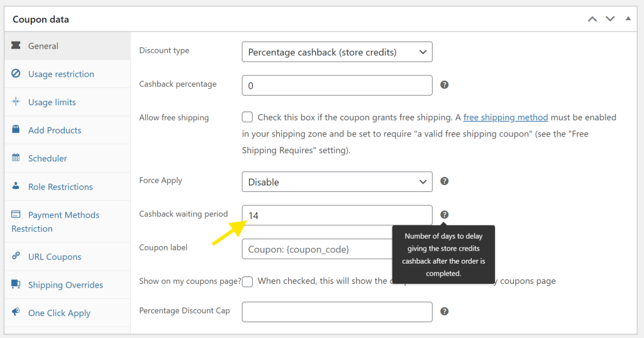
Task: Select the One Click Apply tab
Action: point(67,313)
